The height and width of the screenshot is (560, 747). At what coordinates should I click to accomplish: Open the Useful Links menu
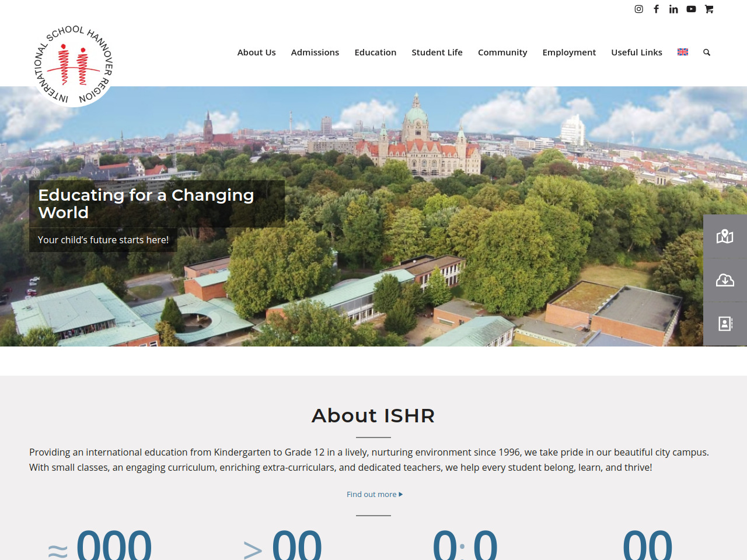636,52
